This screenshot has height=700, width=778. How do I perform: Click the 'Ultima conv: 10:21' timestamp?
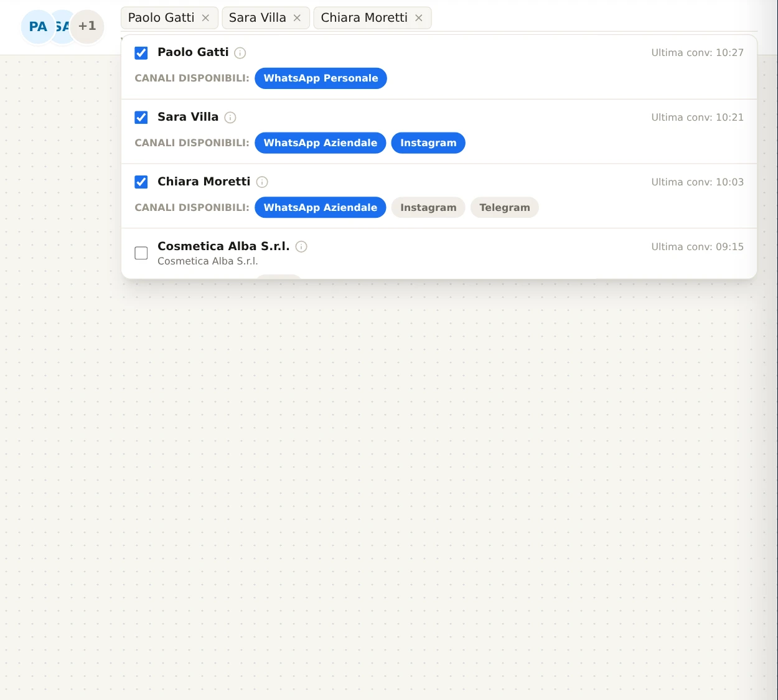coord(698,118)
